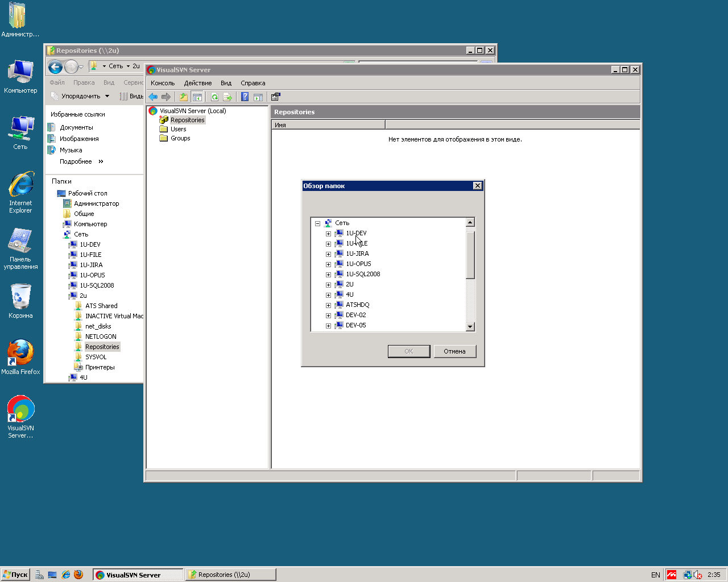Select Repositories node in VisualSVN console tree

click(x=187, y=120)
